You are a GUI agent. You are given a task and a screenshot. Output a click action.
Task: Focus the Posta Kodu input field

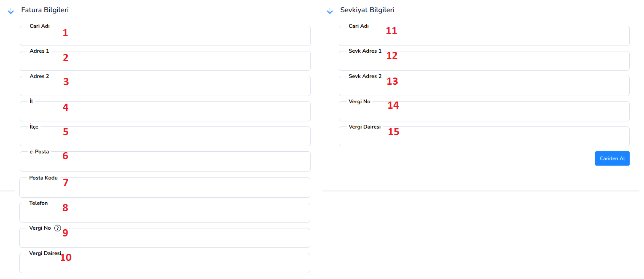165,188
